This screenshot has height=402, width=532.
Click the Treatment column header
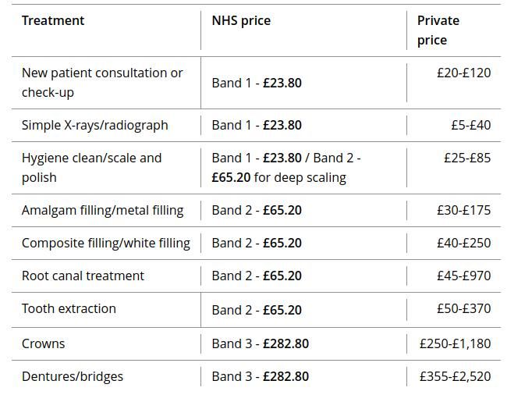point(53,21)
